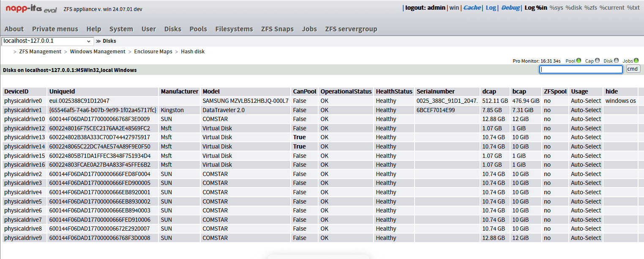Click the napp-it eval logo
644x259 pixels.
pos(31,9)
